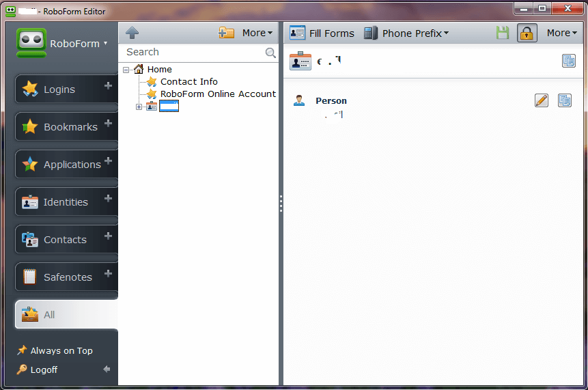The width and height of the screenshot is (588, 390).
Task: Click the up-arrow navigate icon
Action: point(132,33)
